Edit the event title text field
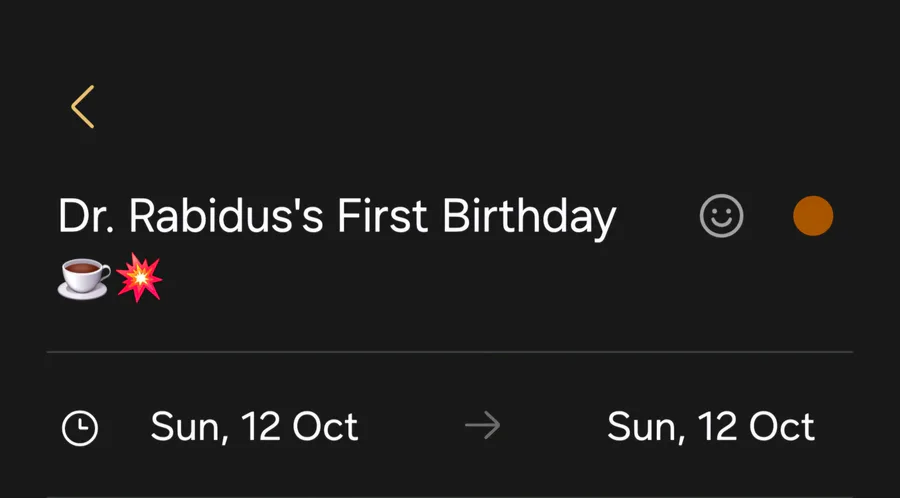 tap(337, 218)
